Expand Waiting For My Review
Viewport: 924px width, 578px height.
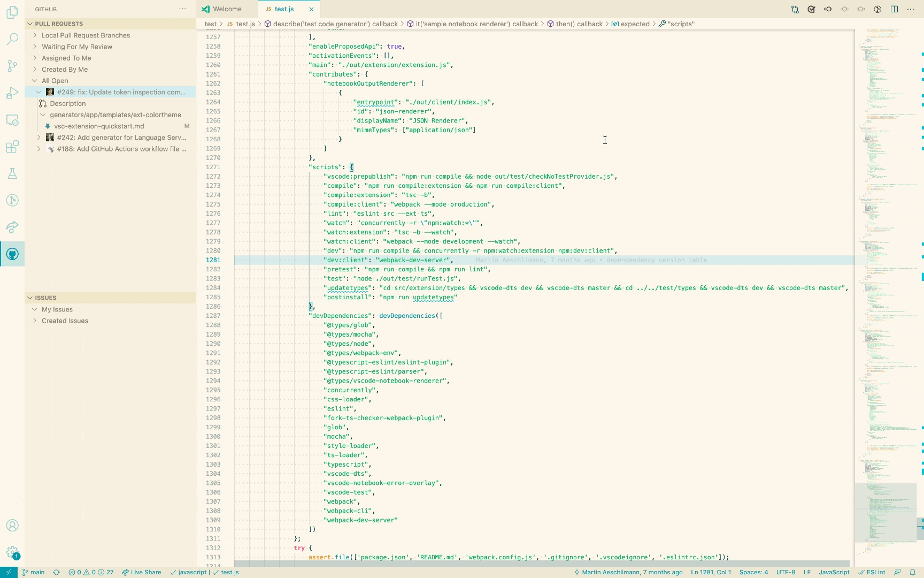tap(110, 47)
